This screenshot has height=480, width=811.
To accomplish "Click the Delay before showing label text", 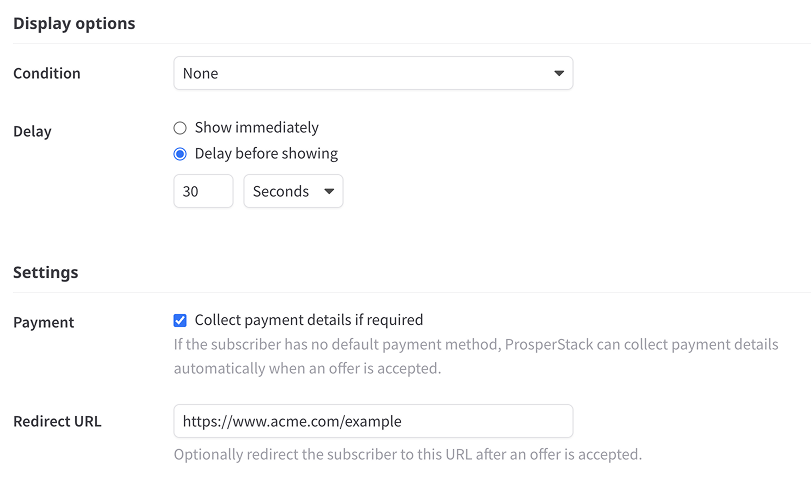I will [x=266, y=154].
